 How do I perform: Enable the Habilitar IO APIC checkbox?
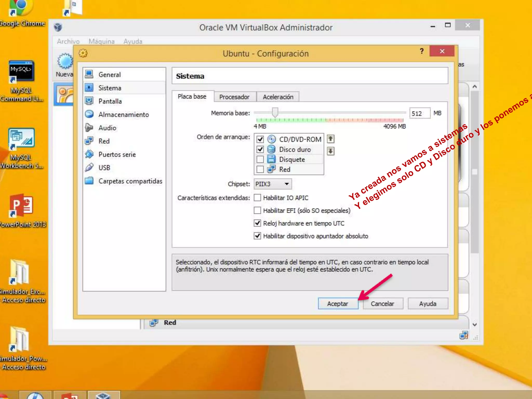(257, 198)
